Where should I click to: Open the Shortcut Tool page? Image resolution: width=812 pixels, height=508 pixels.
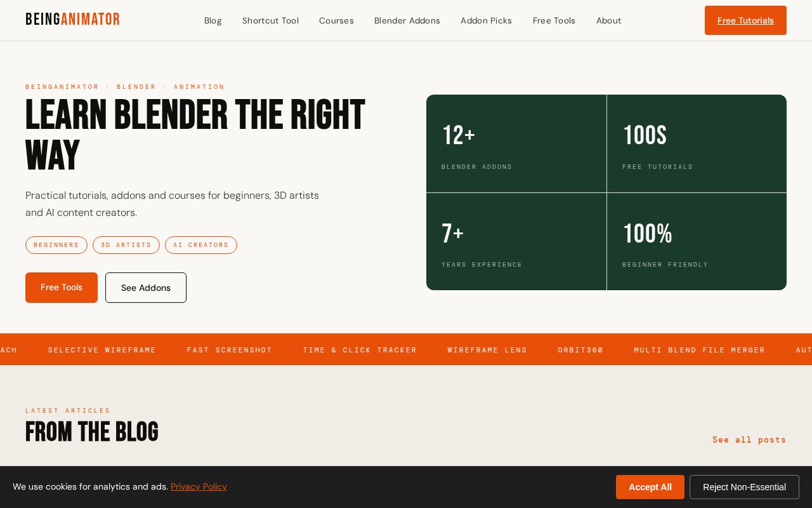pyautogui.click(x=270, y=20)
